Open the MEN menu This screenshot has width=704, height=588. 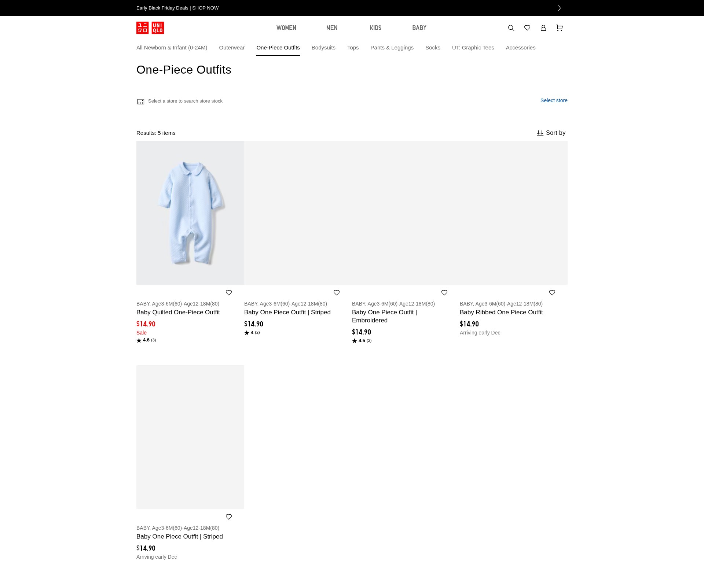[x=332, y=28]
